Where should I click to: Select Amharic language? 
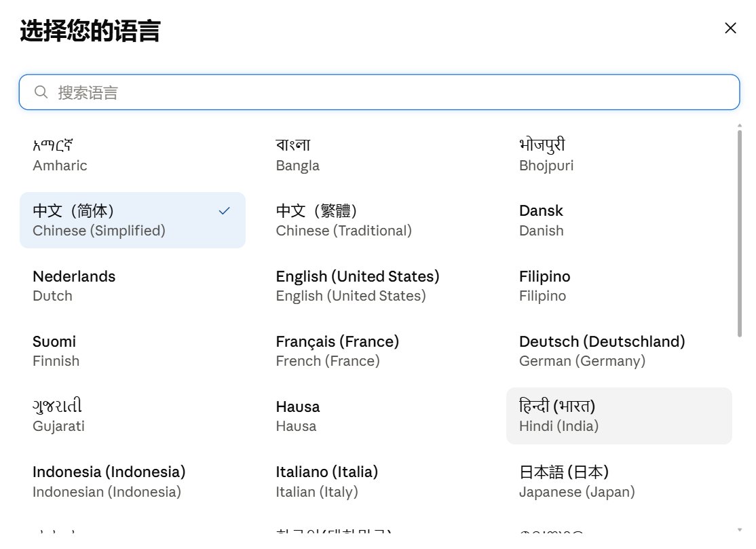coord(132,155)
